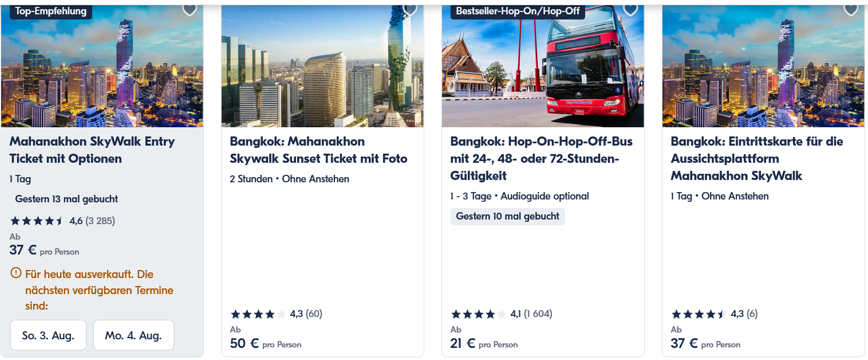This screenshot has width=868, height=360.
Task: Click the heart icon on the Entry Ticket card
Action: [190, 10]
